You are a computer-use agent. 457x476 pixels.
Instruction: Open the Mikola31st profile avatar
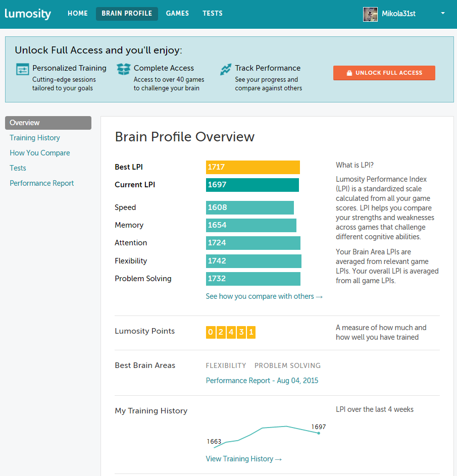[370, 14]
